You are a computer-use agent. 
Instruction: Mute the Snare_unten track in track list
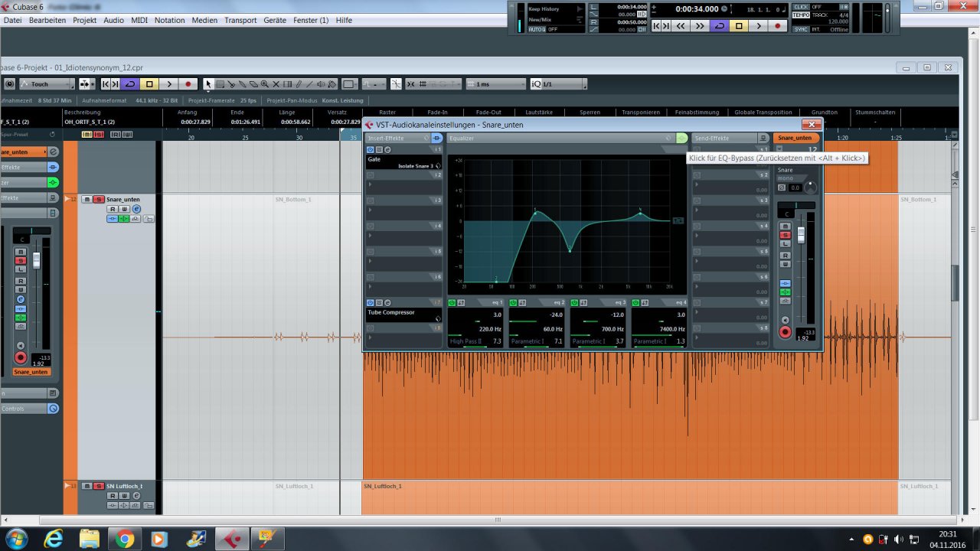coord(87,199)
